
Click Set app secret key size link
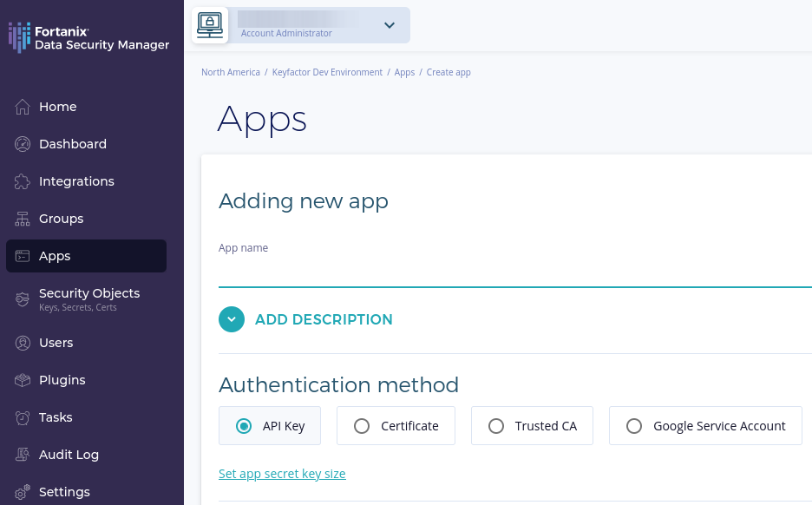(282, 474)
